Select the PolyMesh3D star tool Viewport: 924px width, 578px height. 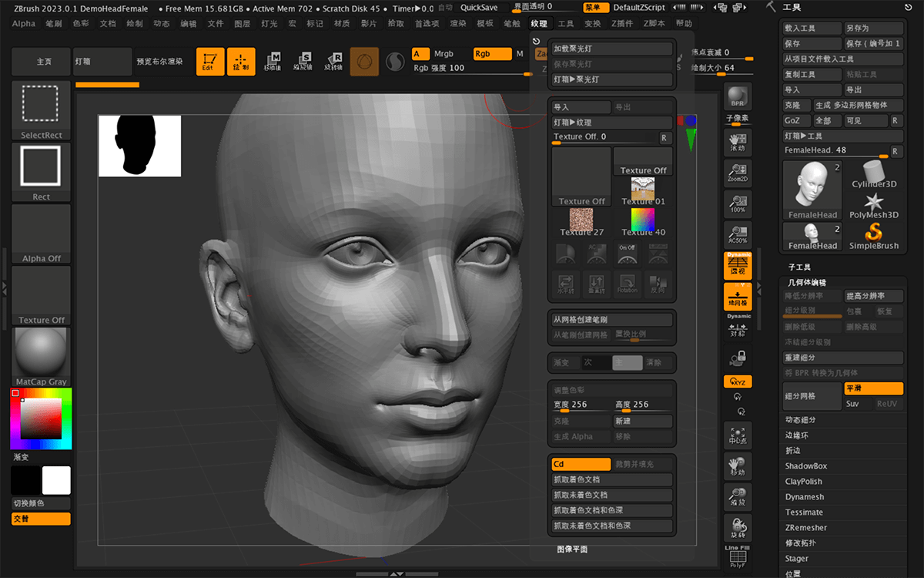tap(874, 205)
